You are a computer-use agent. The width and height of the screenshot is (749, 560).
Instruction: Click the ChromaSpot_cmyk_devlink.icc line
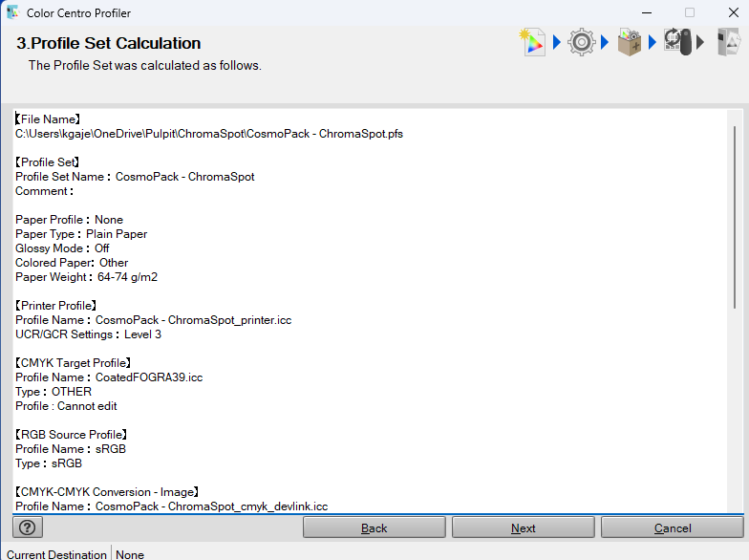click(x=172, y=506)
